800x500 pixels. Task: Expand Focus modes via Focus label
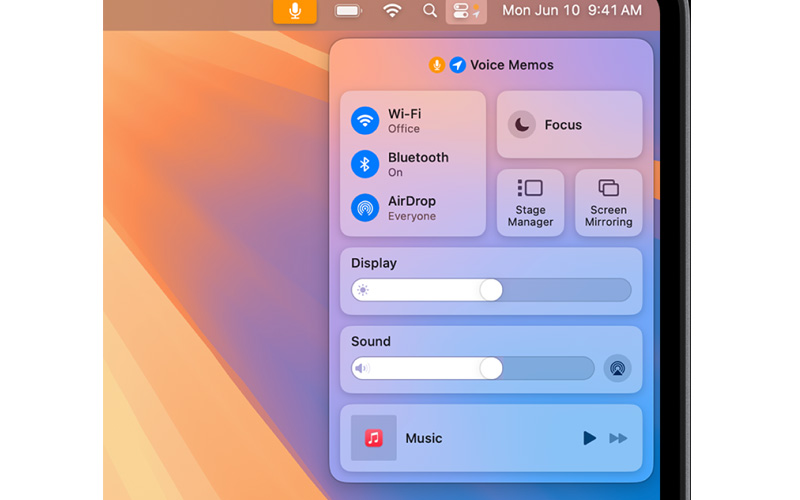click(x=563, y=125)
